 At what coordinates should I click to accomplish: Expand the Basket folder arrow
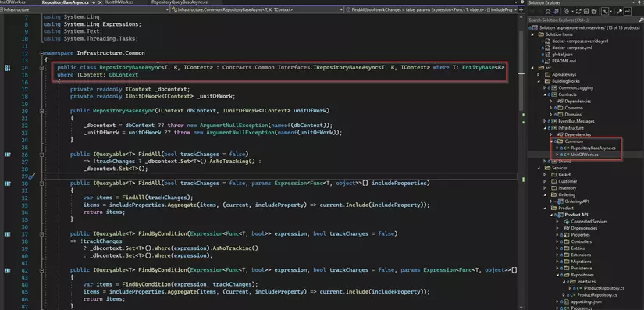(545, 174)
